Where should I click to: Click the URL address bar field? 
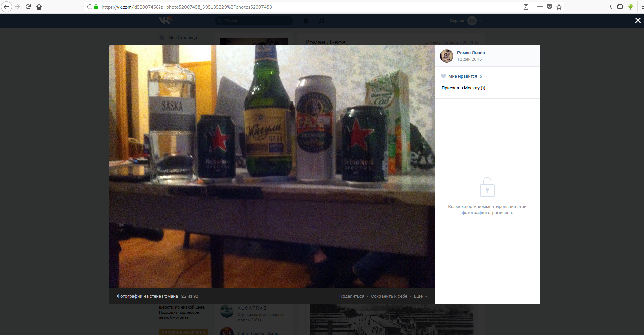coord(305,7)
